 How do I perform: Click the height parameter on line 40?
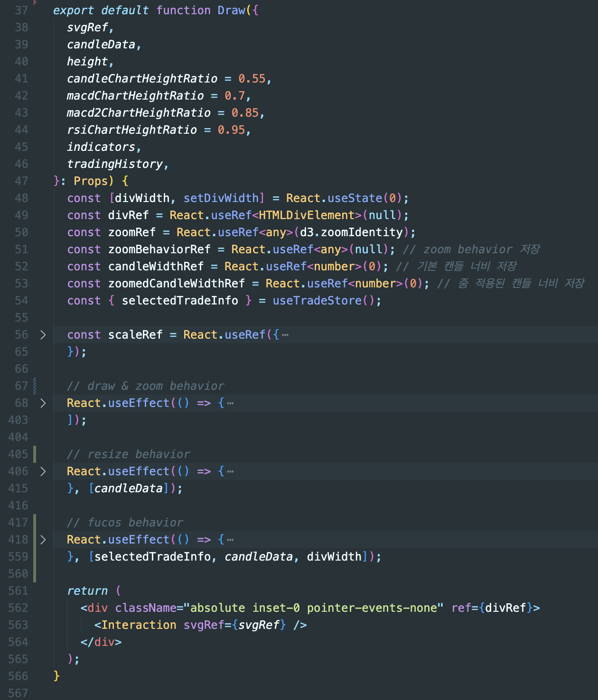point(87,62)
